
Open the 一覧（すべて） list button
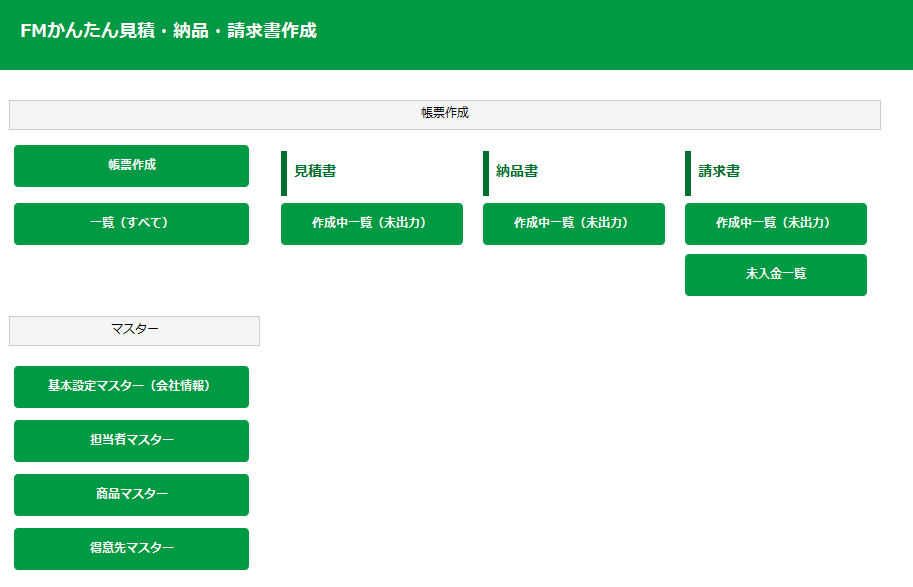tap(131, 224)
